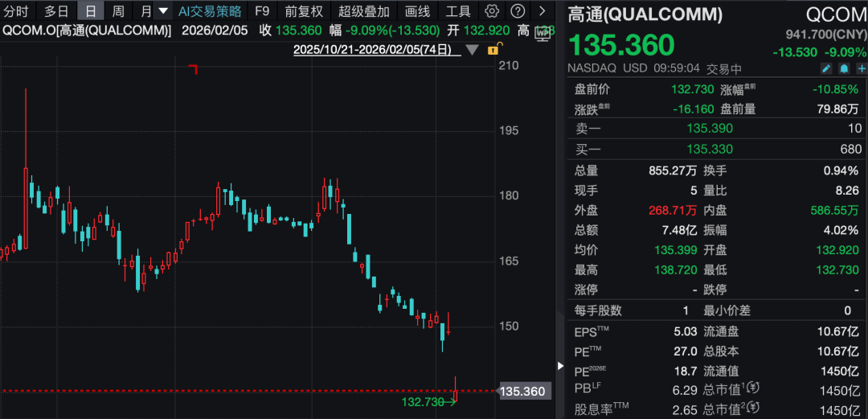Click the PE 2026E value 18.7

coord(686,371)
